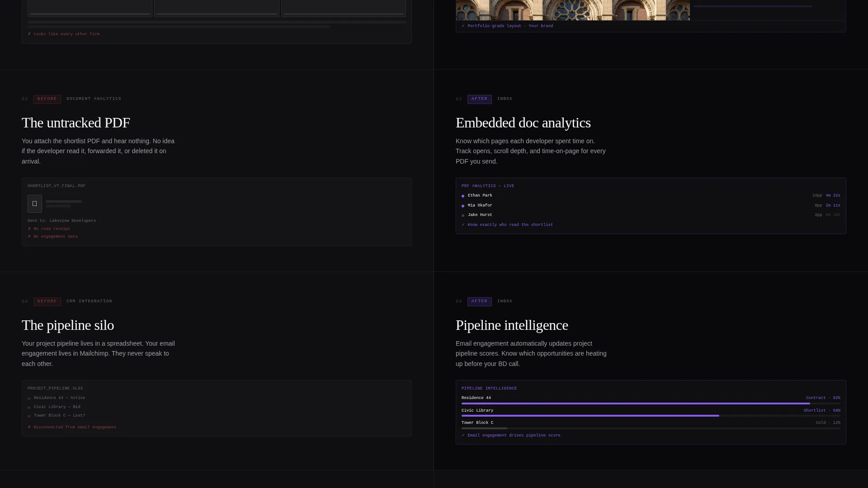Click the BEFORE badge beside CRM Integration

pyautogui.click(x=47, y=301)
